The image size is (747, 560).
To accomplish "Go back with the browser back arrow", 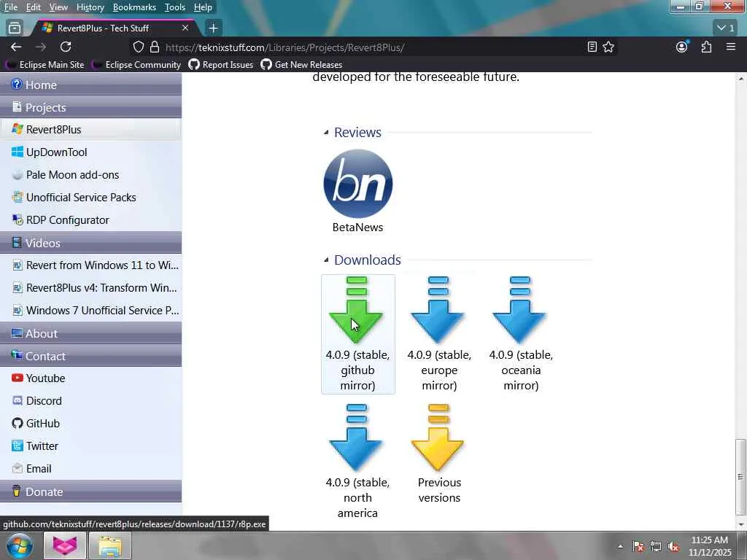I will (16, 47).
